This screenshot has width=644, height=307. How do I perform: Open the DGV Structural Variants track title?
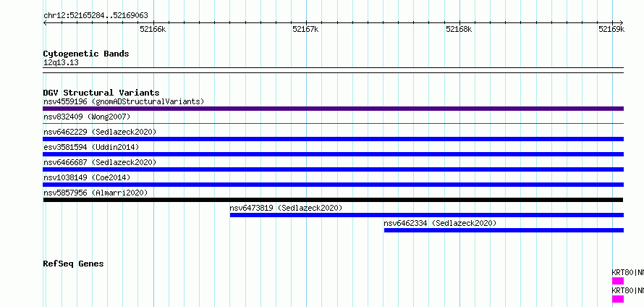101,93
